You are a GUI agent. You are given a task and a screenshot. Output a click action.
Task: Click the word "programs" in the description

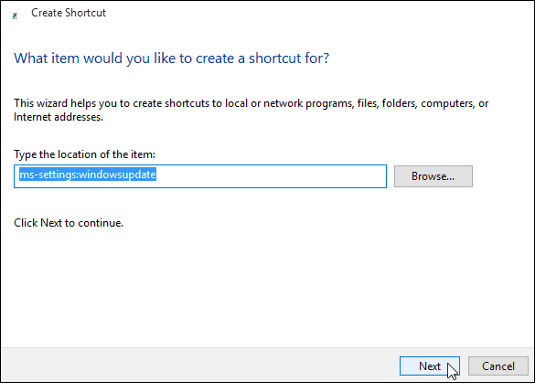coord(329,103)
